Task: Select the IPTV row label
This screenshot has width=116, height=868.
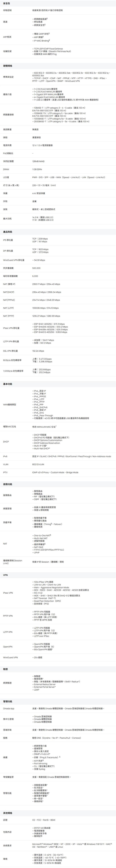Action: pos(5,472)
